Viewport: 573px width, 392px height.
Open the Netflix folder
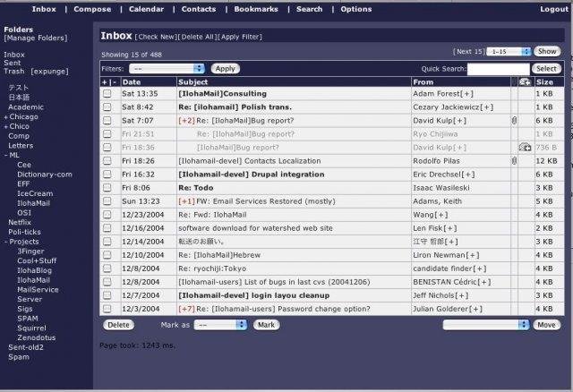coord(20,222)
